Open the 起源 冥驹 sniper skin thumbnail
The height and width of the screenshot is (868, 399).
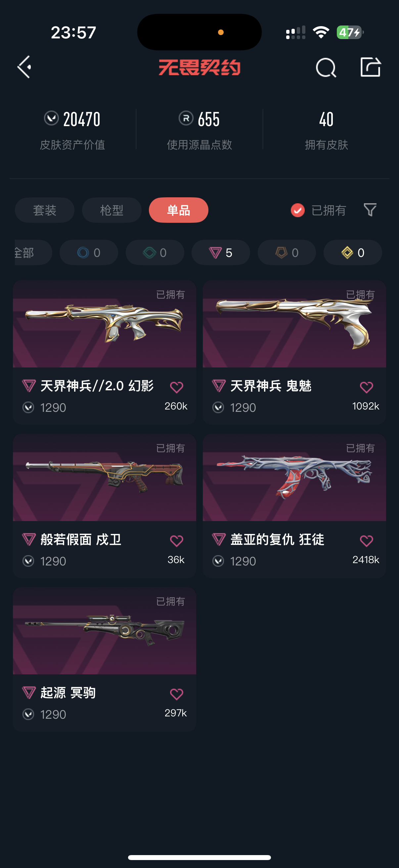click(104, 630)
